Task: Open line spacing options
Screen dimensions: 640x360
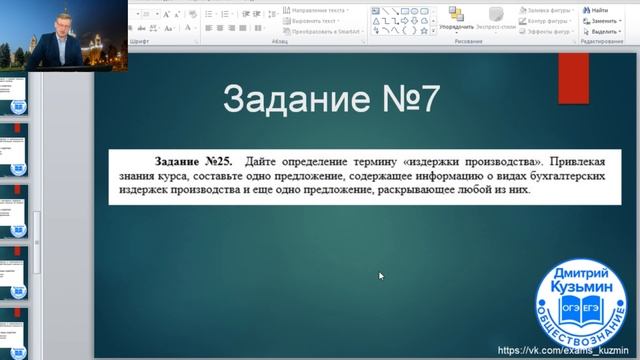Action: [272, 15]
